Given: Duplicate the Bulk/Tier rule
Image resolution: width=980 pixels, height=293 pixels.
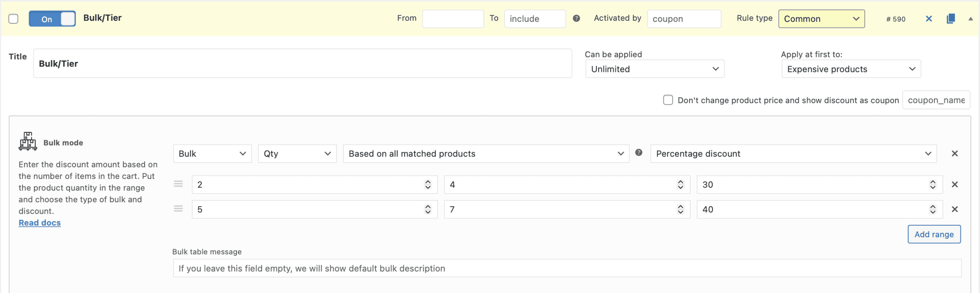Looking at the screenshot, I should [x=951, y=19].
